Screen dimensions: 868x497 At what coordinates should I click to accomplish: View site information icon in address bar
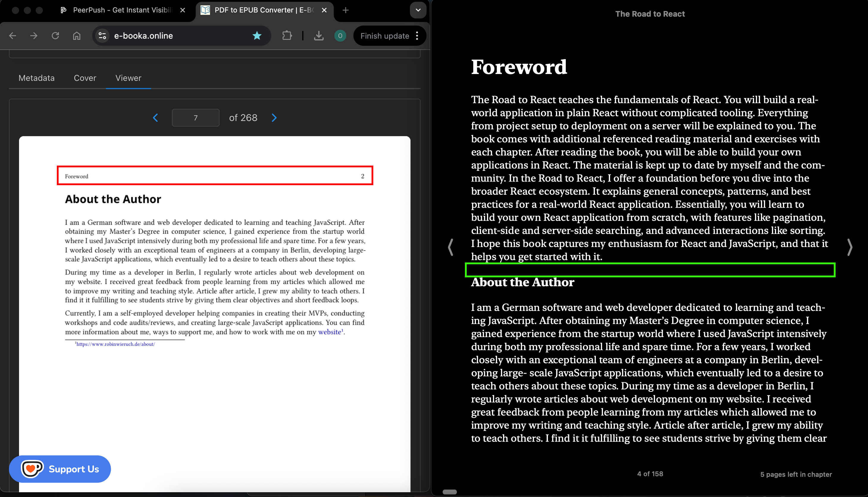click(x=102, y=35)
